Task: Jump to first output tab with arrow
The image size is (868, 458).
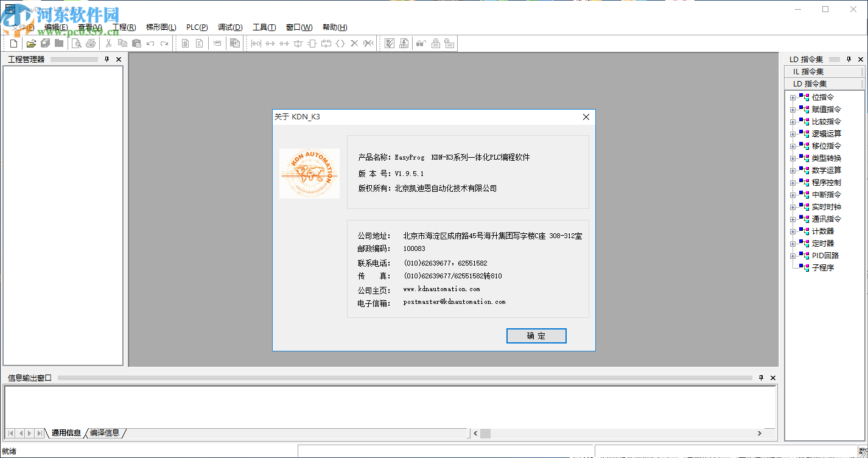Action: [11, 433]
